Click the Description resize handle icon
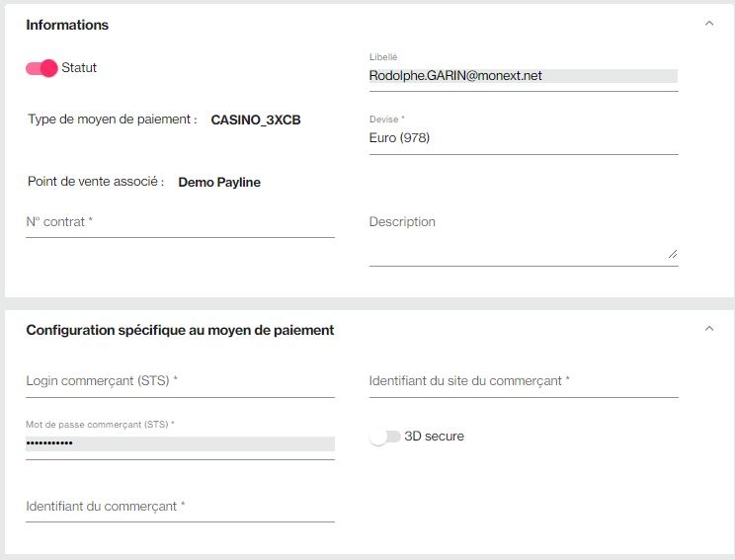Screen dimensions: 735x560 tap(673, 254)
